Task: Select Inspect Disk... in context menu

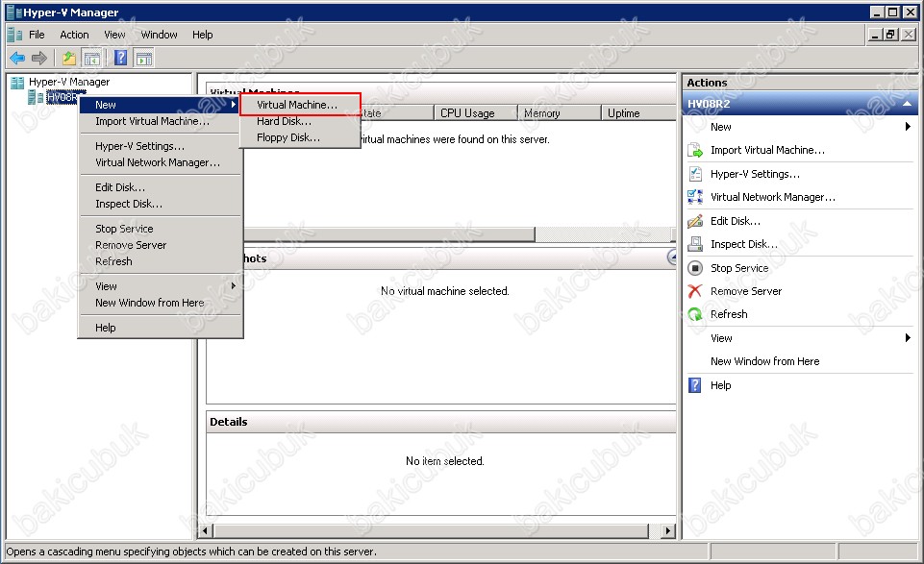Action: pos(160,204)
